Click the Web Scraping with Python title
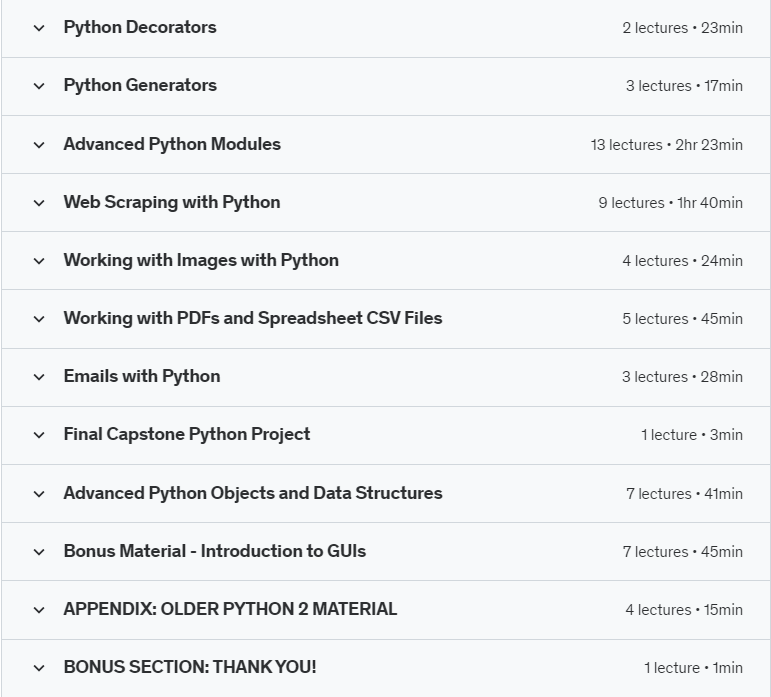 [172, 202]
